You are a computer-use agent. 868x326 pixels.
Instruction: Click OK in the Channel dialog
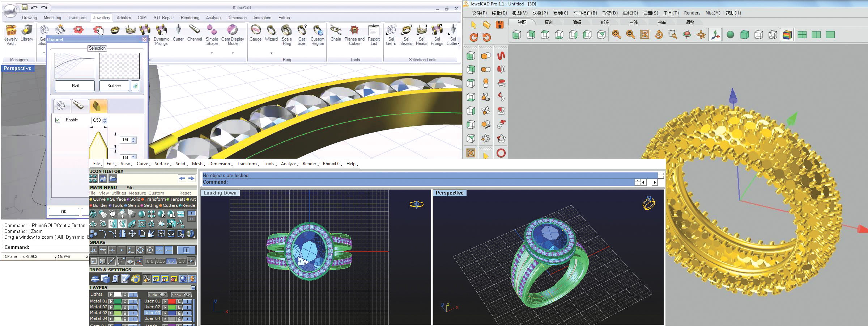pos(64,212)
